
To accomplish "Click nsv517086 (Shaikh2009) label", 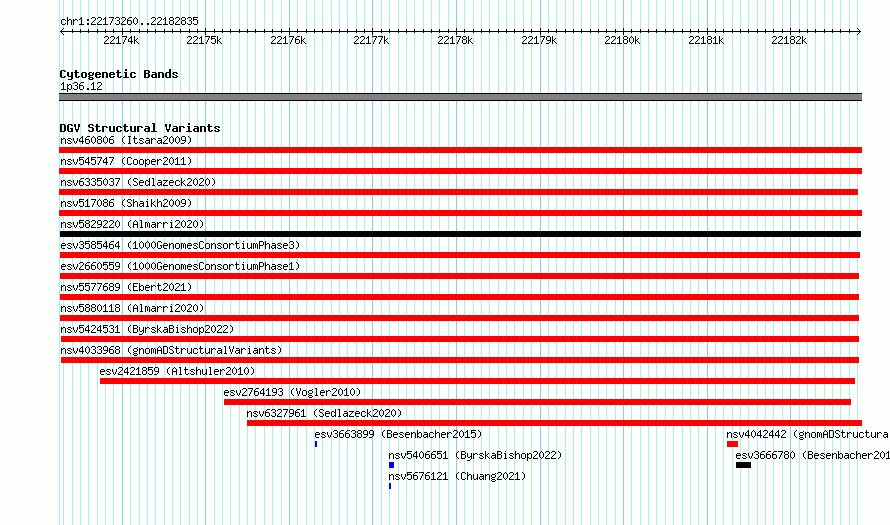I will 126,203.
